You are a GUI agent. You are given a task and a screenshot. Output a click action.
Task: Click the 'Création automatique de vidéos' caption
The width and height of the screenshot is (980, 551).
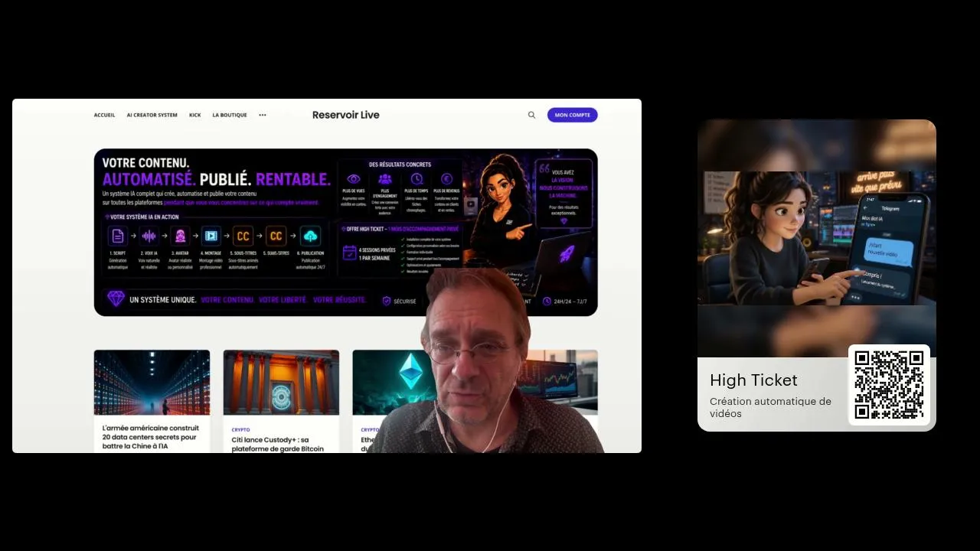click(x=770, y=407)
